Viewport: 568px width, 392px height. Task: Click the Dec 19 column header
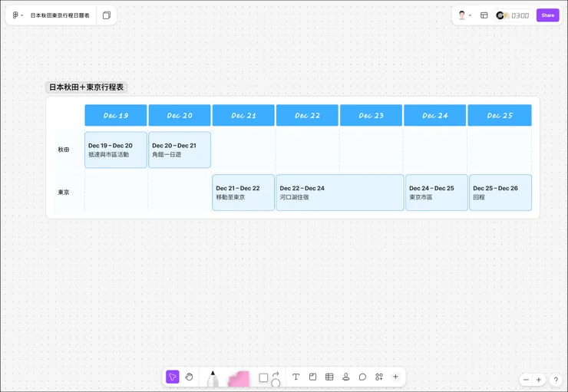tap(116, 116)
